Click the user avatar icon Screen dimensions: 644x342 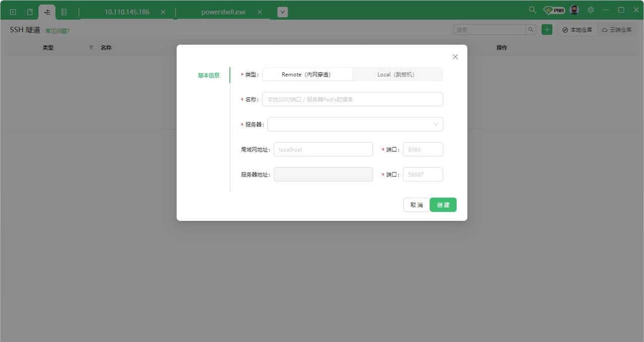coord(575,10)
